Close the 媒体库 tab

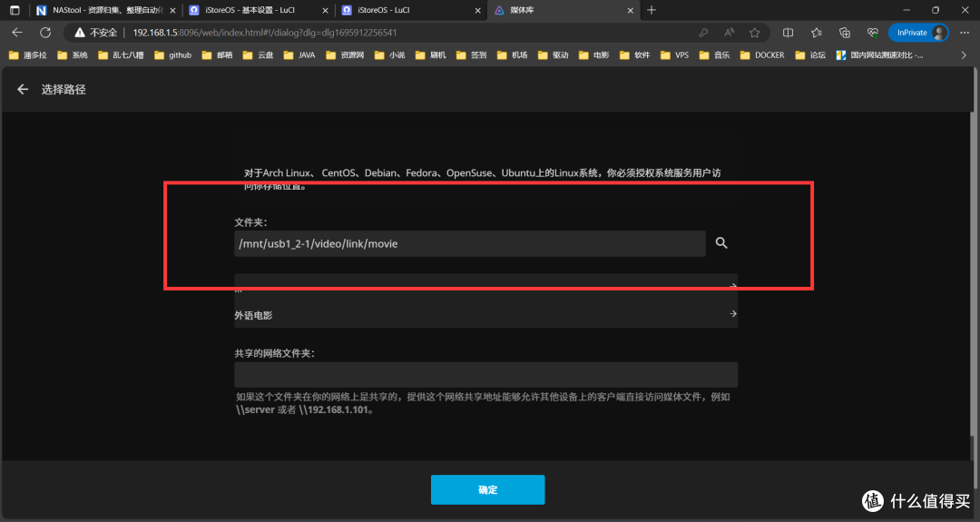tap(630, 11)
